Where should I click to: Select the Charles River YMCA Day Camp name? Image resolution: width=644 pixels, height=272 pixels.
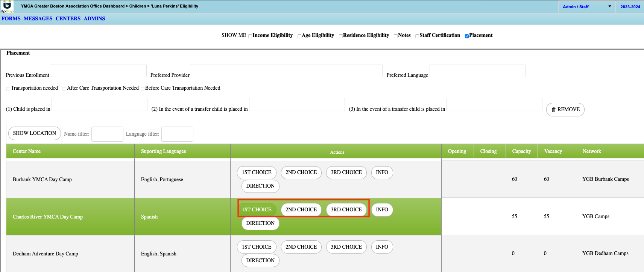pos(48,217)
